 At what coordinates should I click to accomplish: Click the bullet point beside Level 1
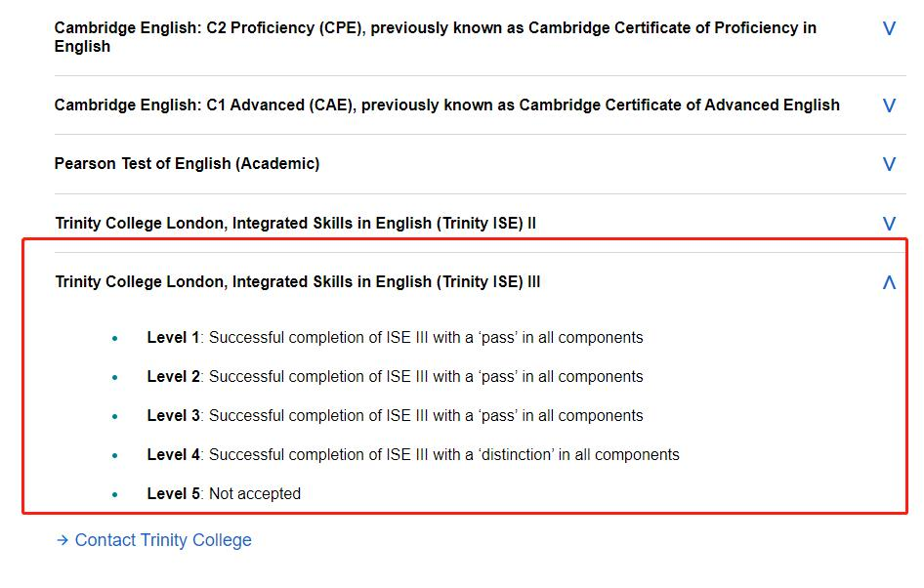pos(115,339)
